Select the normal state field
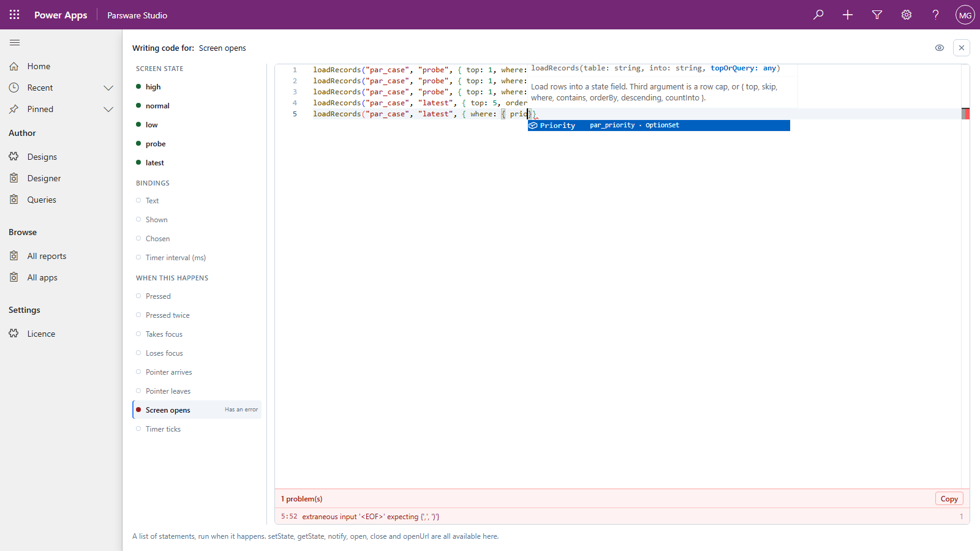 [x=197, y=106]
